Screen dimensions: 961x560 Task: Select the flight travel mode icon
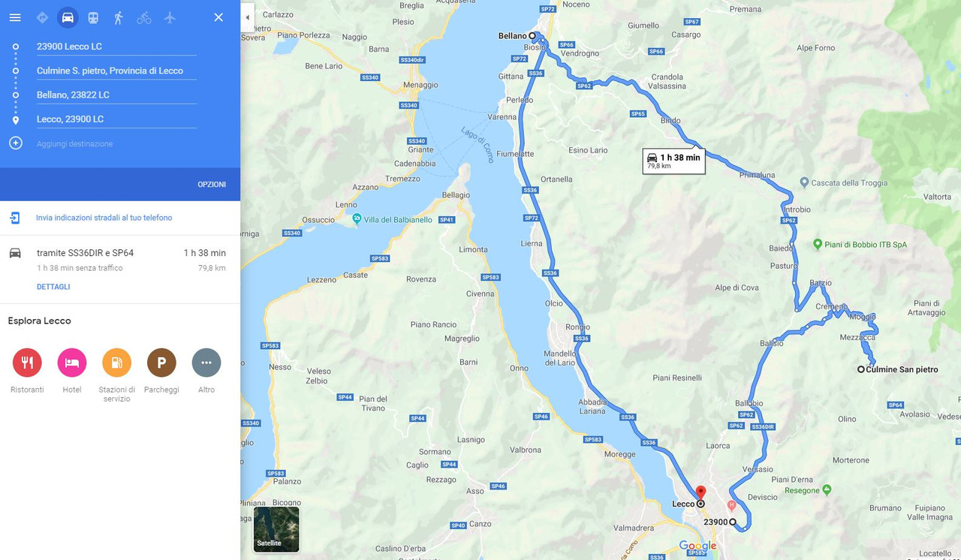pos(170,17)
